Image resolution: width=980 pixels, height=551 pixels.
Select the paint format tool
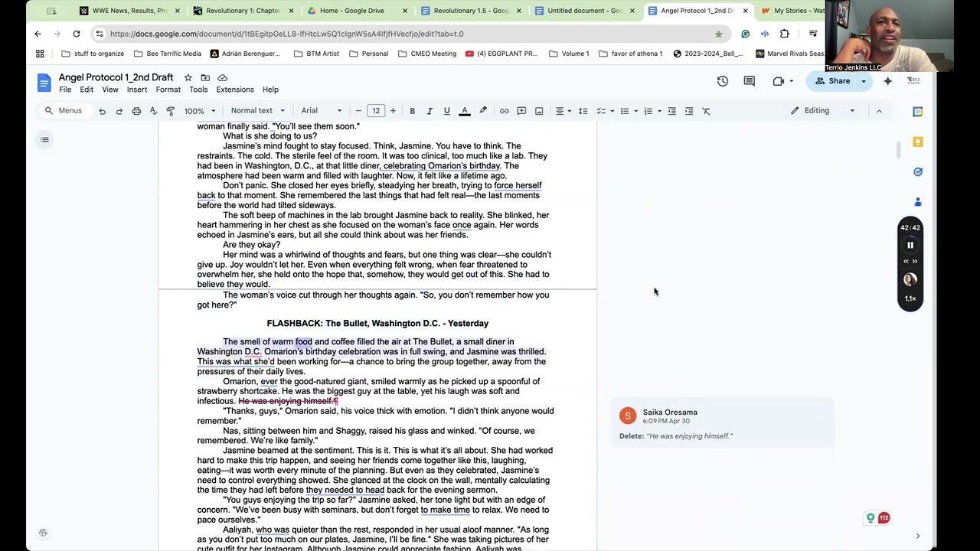pos(170,111)
